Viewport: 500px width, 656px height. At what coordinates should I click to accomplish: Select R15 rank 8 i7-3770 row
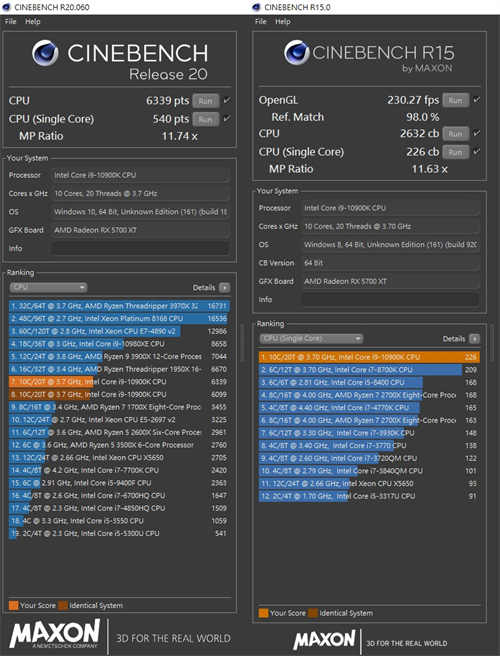(x=369, y=446)
